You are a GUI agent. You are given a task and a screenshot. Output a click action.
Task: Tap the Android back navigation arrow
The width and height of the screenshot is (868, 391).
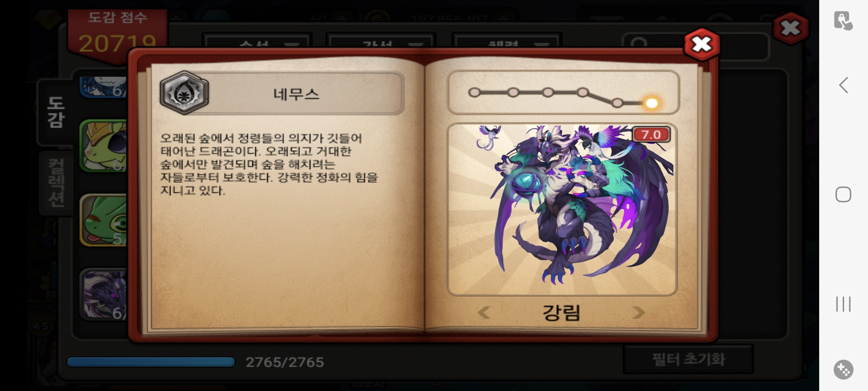pos(844,85)
